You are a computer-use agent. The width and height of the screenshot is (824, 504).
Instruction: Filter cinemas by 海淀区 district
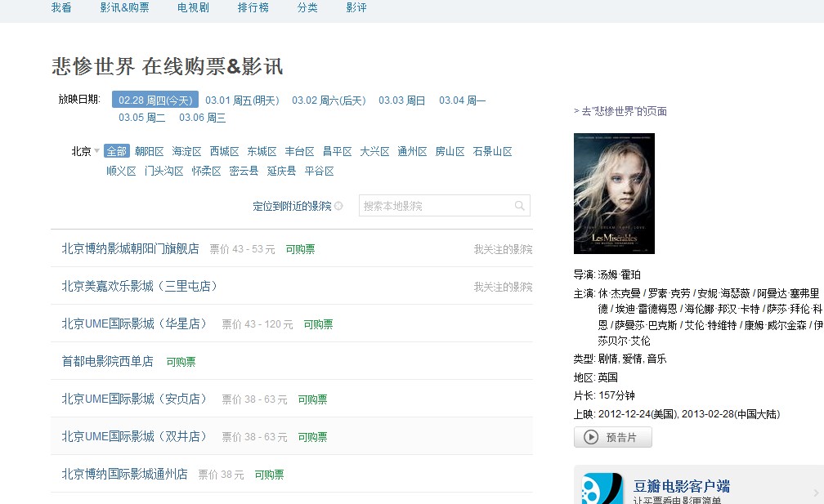(187, 152)
